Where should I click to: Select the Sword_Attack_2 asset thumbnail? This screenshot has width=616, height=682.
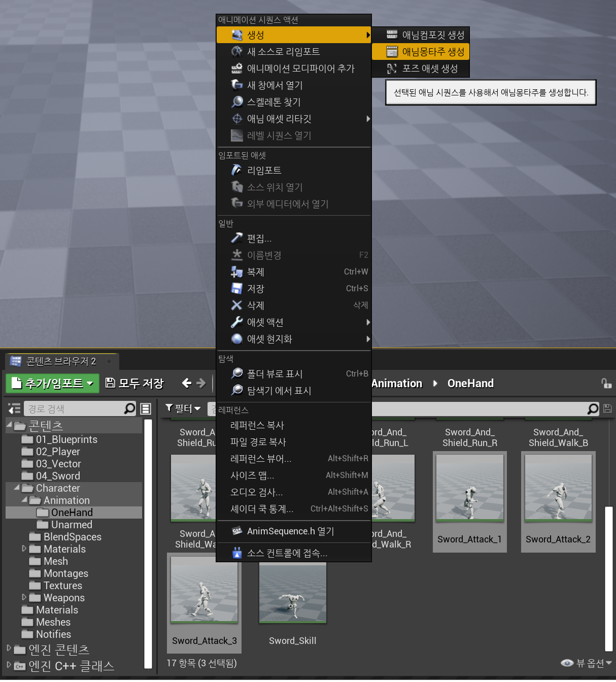click(558, 488)
